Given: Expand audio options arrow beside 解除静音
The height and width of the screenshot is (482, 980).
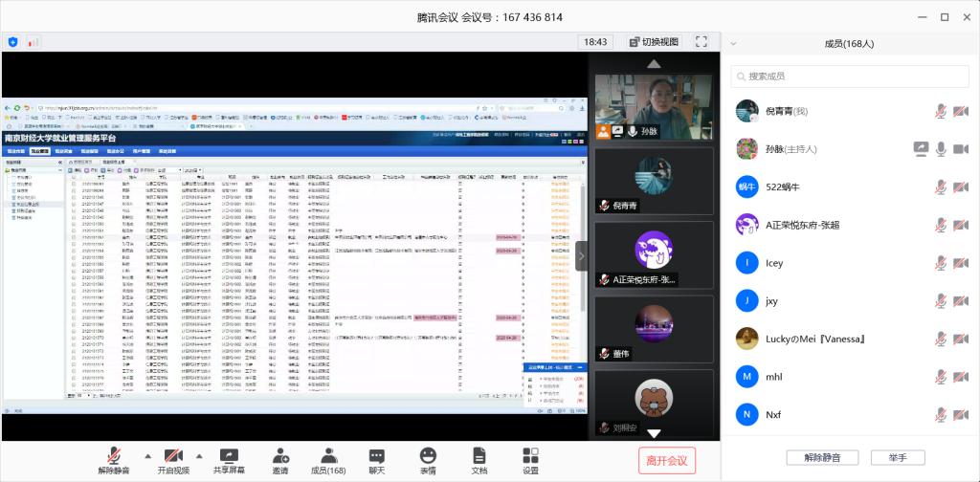Looking at the screenshot, I should (x=146, y=455).
